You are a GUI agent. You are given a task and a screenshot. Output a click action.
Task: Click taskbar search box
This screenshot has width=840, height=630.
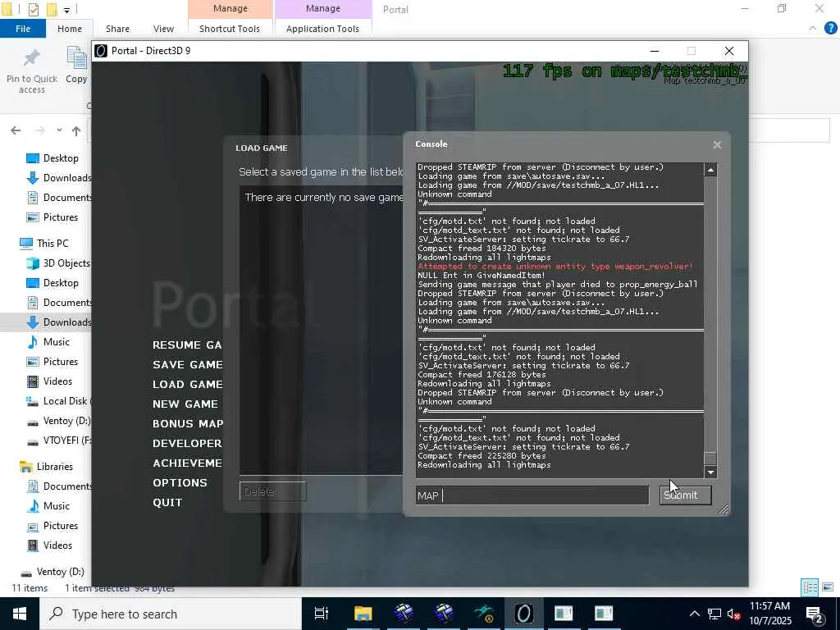coord(171,614)
